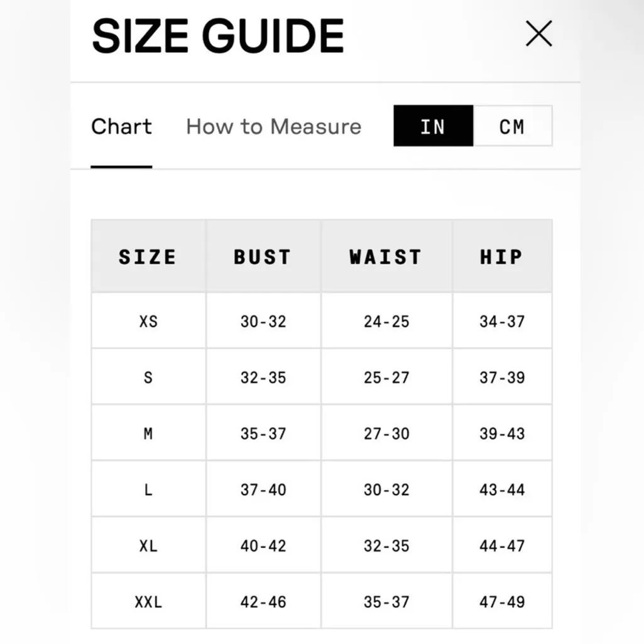The width and height of the screenshot is (644, 644).
Task: Click the SIZE column header
Action: click(x=148, y=256)
